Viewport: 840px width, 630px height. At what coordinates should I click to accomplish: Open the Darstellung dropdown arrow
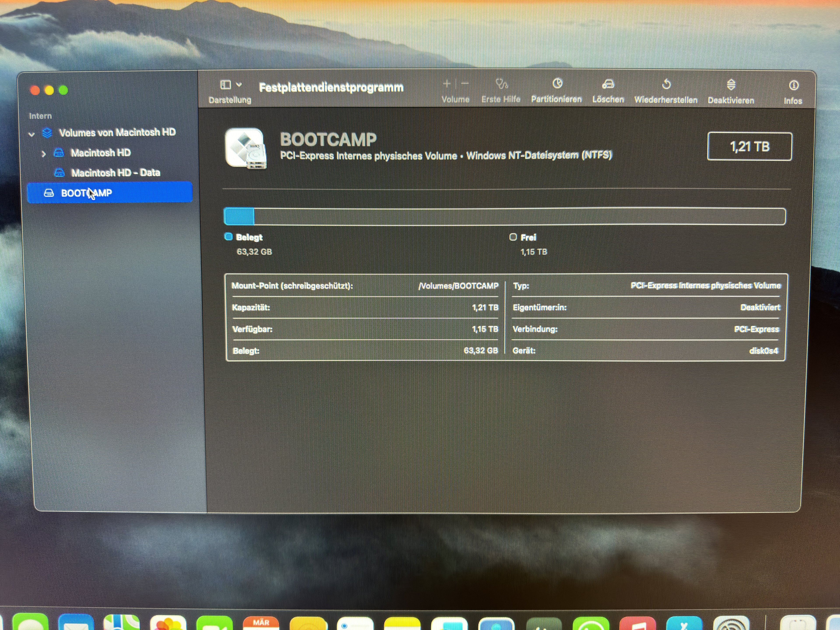(239, 85)
